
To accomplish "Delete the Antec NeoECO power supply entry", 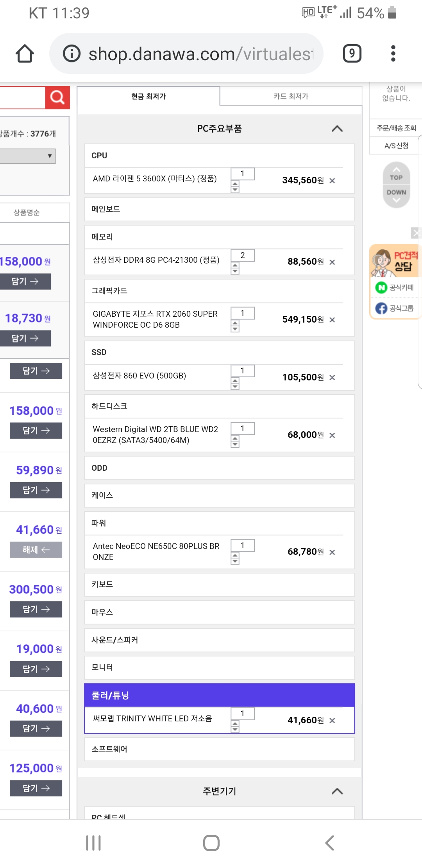I will 332,552.
